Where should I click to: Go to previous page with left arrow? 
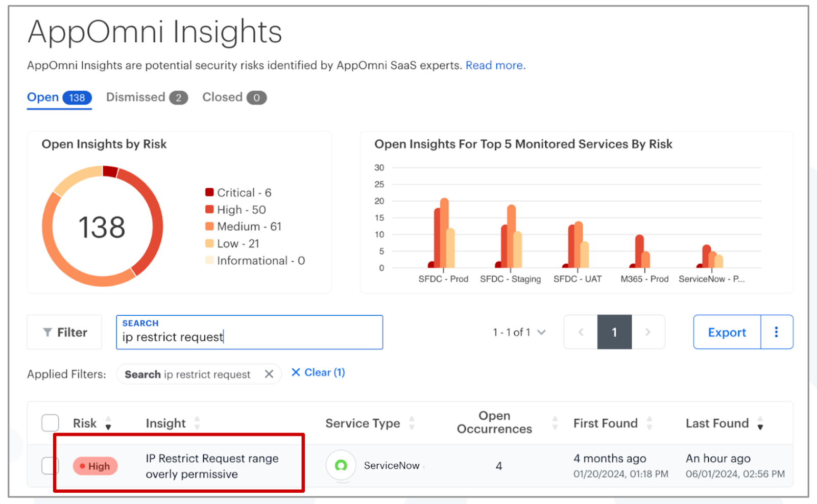(580, 332)
